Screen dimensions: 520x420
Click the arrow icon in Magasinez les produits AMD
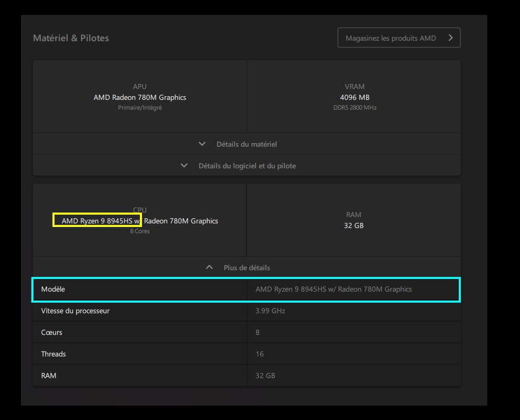pyautogui.click(x=451, y=38)
